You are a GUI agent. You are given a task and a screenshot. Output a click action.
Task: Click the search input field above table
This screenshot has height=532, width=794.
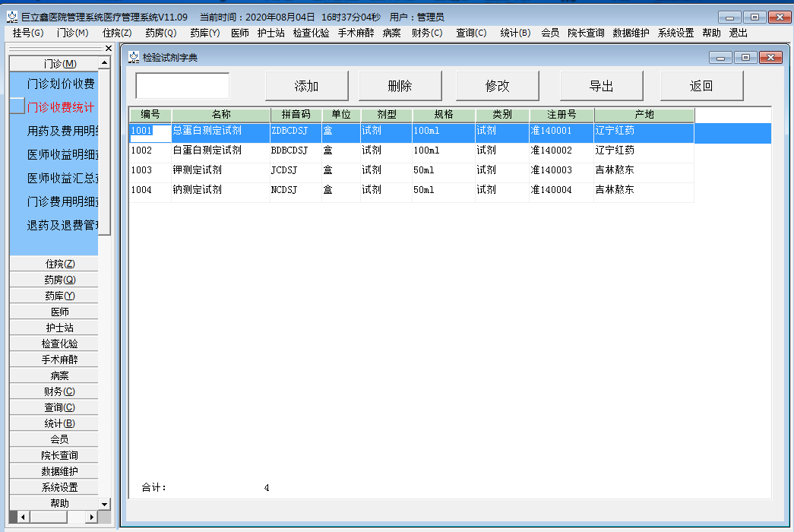pos(182,86)
